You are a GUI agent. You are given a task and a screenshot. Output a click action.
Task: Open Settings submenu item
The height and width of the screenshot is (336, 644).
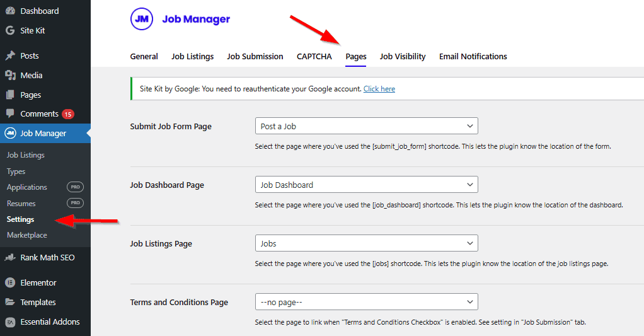21,219
